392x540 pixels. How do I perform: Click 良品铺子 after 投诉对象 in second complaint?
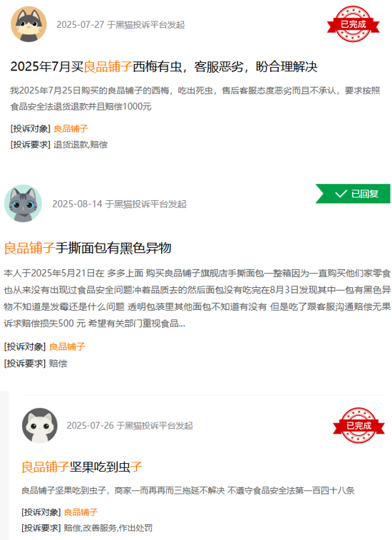67,346
